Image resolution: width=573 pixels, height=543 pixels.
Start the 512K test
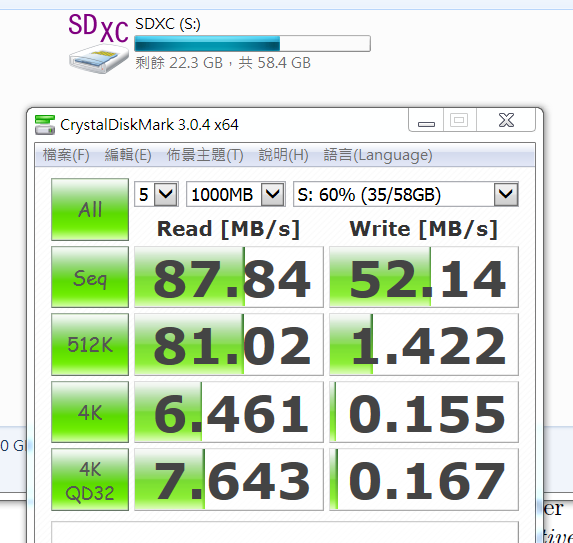pyautogui.click(x=90, y=344)
